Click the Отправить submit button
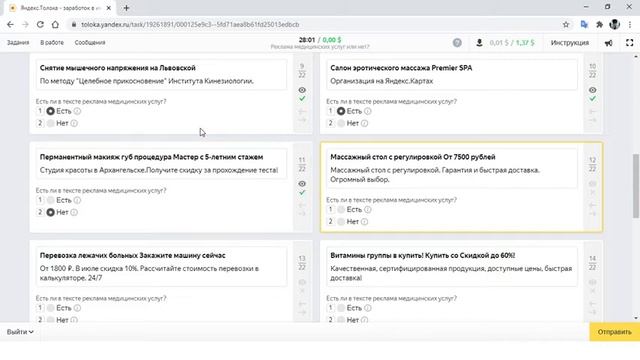The width and height of the screenshot is (640, 360). coord(614,332)
